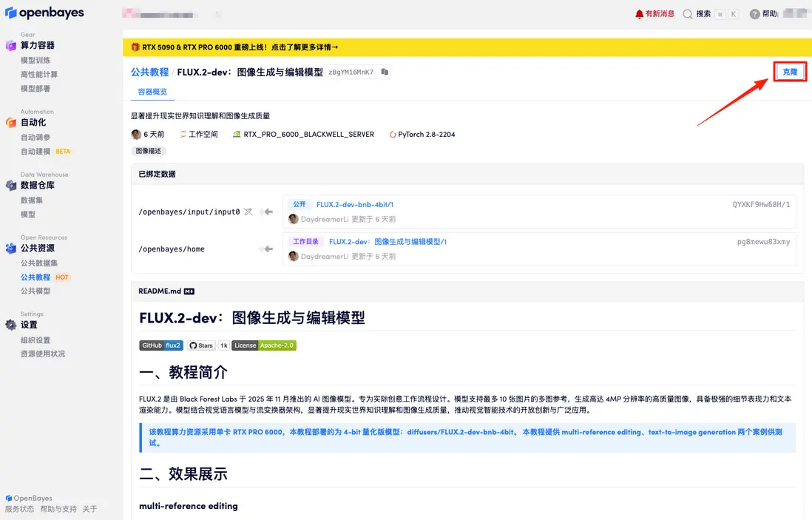
Task: Click the gift icon in yellow banner
Action: click(135, 47)
